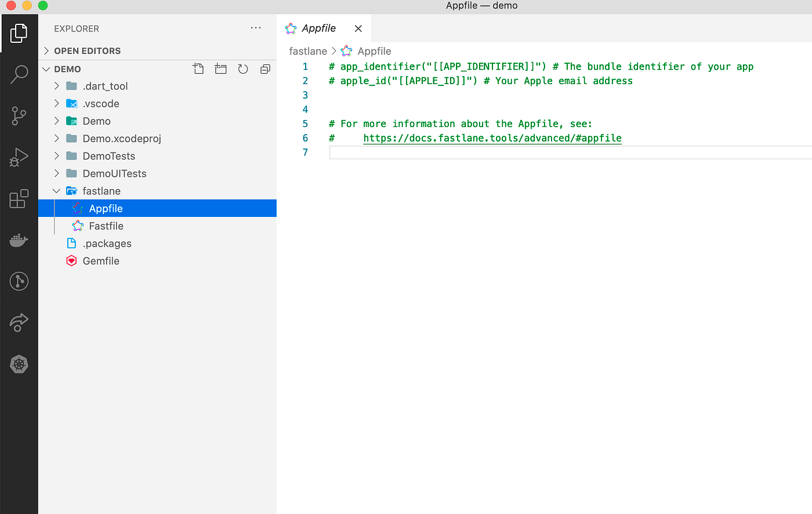Viewport: 812px width, 514px height.
Task: Open the Run and Debug view
Action: click(19, 157)
